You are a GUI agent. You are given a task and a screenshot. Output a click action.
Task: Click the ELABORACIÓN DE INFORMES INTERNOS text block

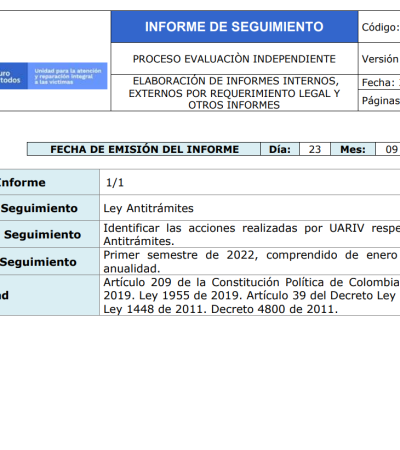[x=234, y=93]
